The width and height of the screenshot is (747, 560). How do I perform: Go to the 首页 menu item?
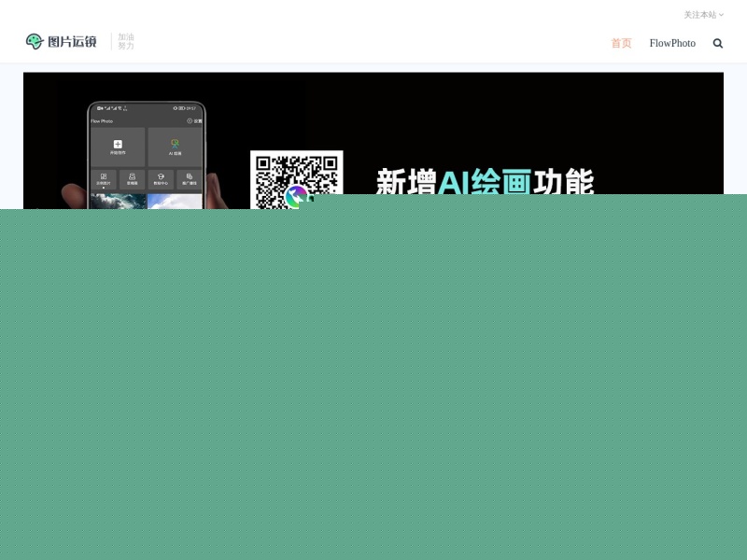click(621, 43)
